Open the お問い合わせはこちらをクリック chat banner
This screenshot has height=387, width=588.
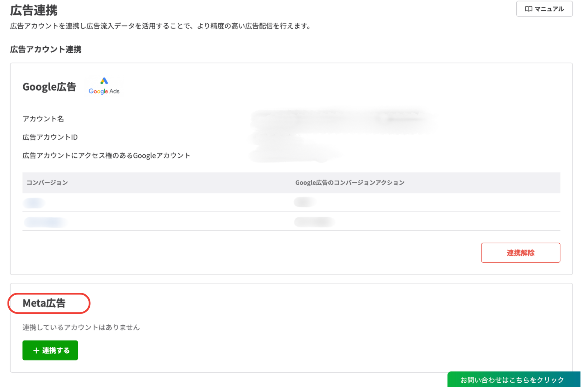(x=512, y=379)
